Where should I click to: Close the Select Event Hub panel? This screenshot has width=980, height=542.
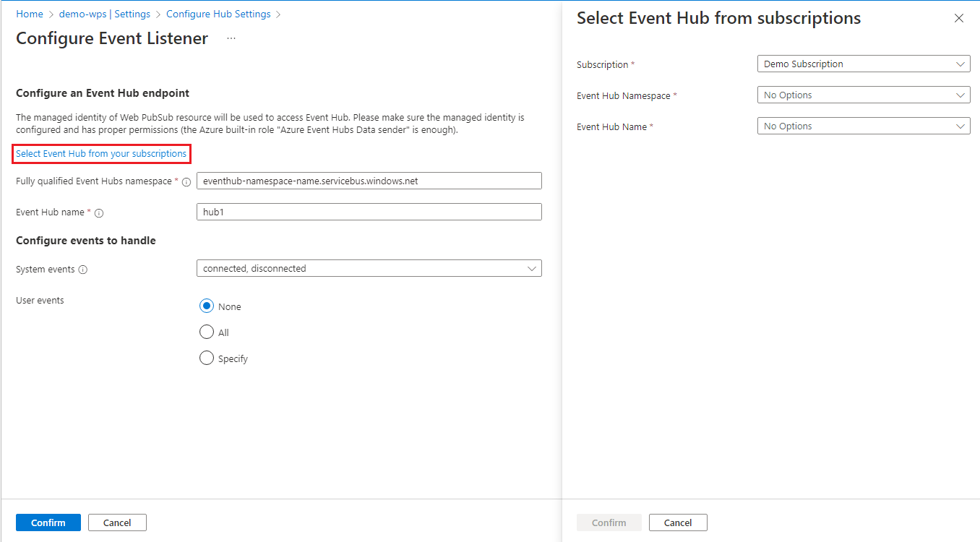click(959, 19)
